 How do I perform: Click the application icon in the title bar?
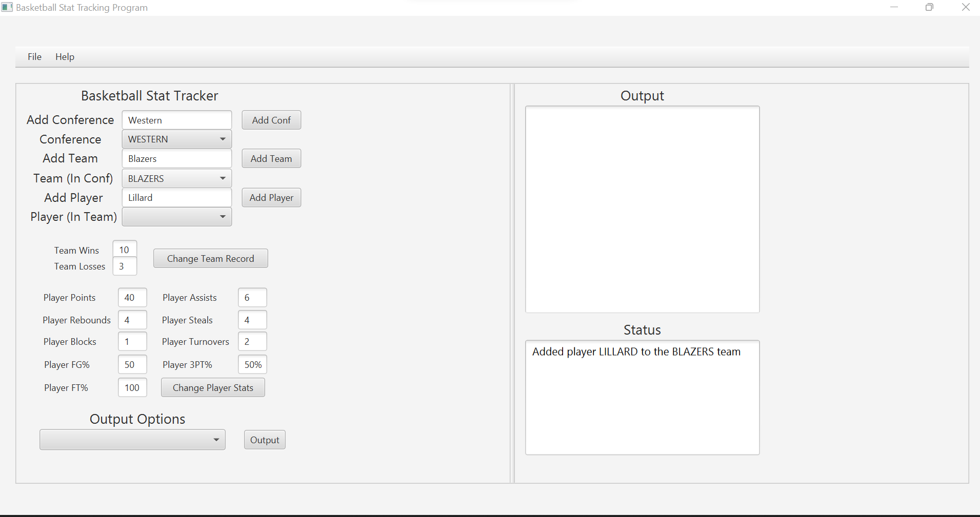point(7,7)
